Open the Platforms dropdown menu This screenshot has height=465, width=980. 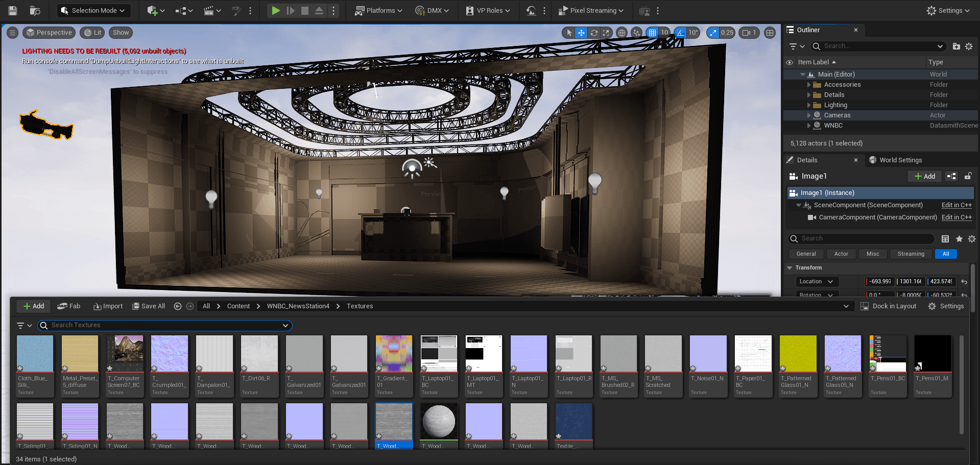click(379, 10)
